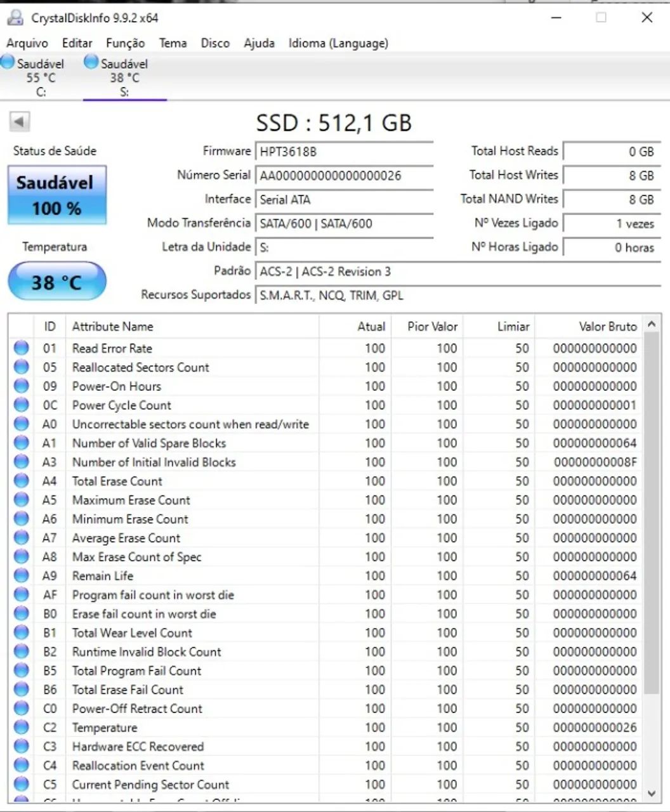Click the Modo Transferência field value
This screenshot has width=670, height=812.
(x=344, y=223)
